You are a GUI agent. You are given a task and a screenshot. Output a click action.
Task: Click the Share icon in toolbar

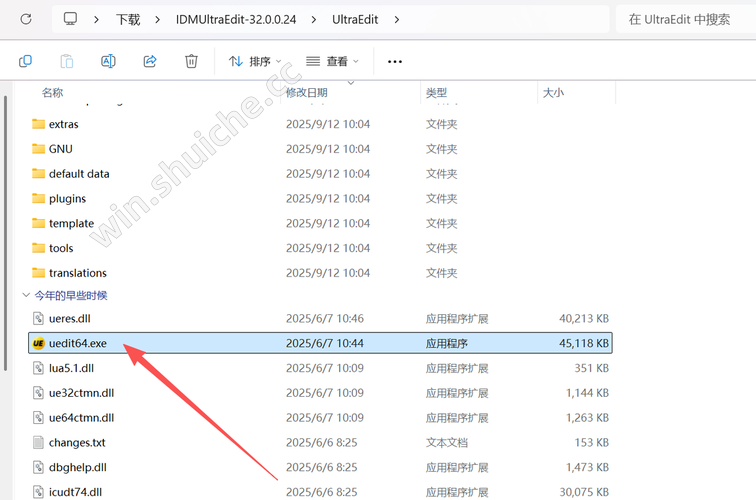coord(150,61)
